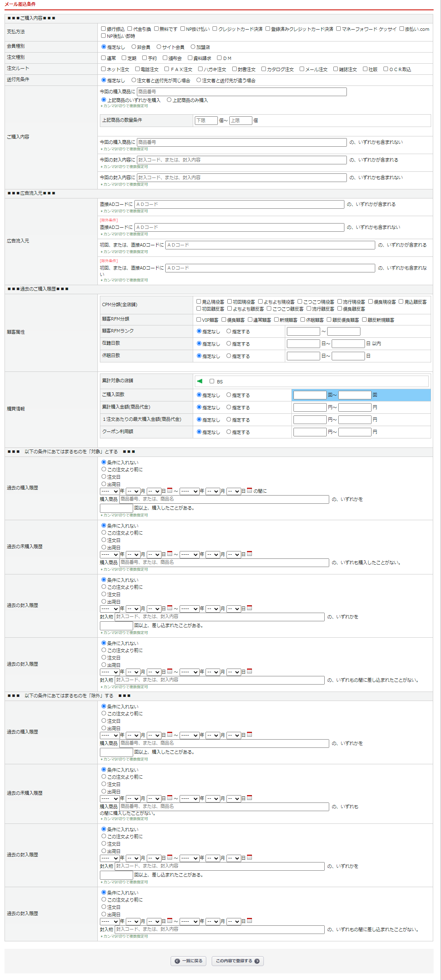This screenshot has width=441, height=980.
Task: Open end-date calendar in 除外 過去の購入履歴 row
Action: 249,734
